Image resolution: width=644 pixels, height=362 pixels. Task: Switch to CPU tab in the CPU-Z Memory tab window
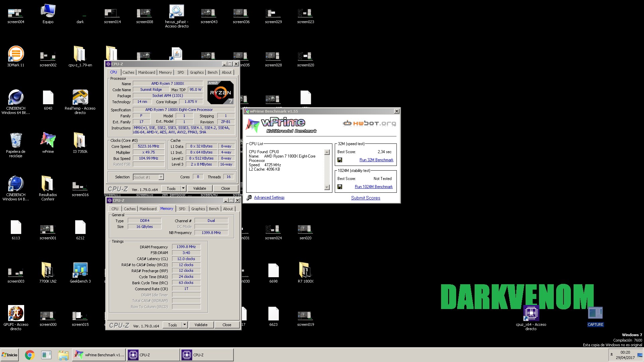coord(115,209)
